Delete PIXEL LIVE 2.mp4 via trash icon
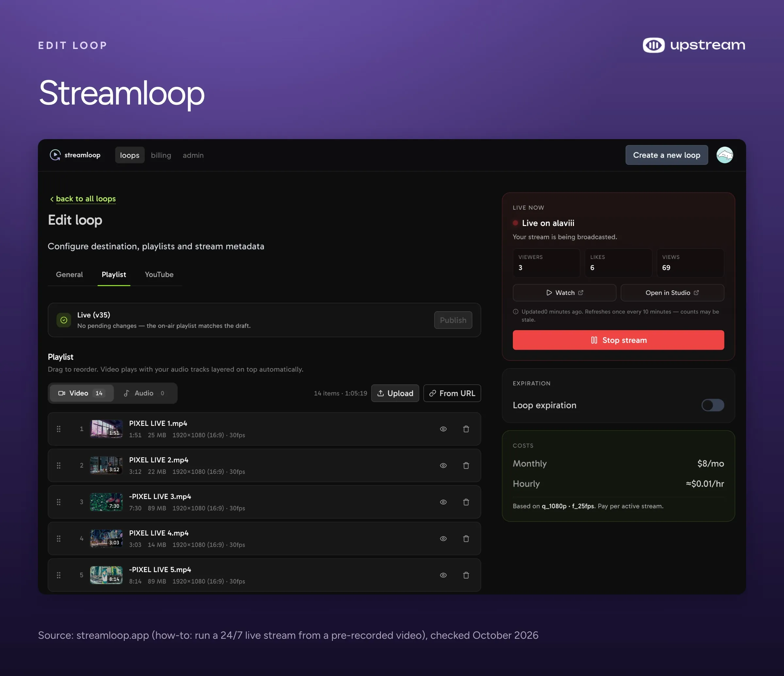784x676 pixels. pos(466,466)
